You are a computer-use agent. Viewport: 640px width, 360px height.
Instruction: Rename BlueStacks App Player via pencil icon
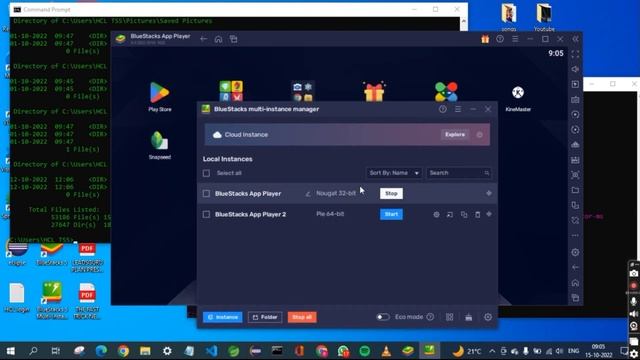coord(308,194)
